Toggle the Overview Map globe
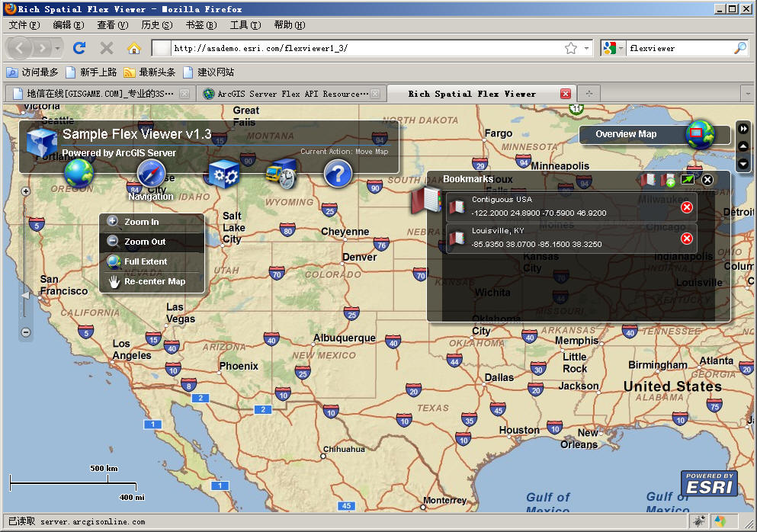757x532 pixels. pyautogui.click(x=698, y=134)
